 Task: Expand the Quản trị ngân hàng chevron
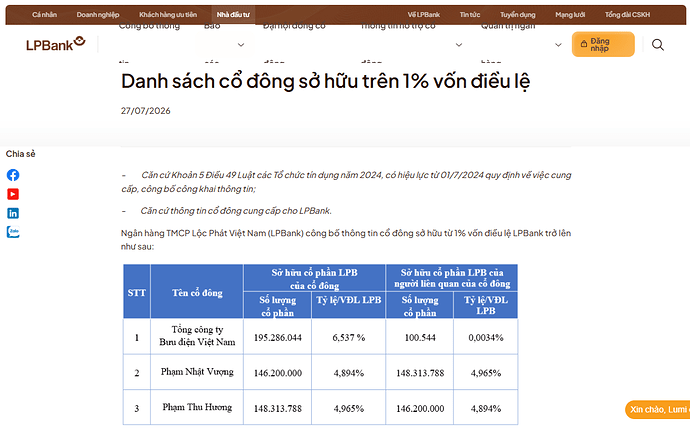(558, 45)
